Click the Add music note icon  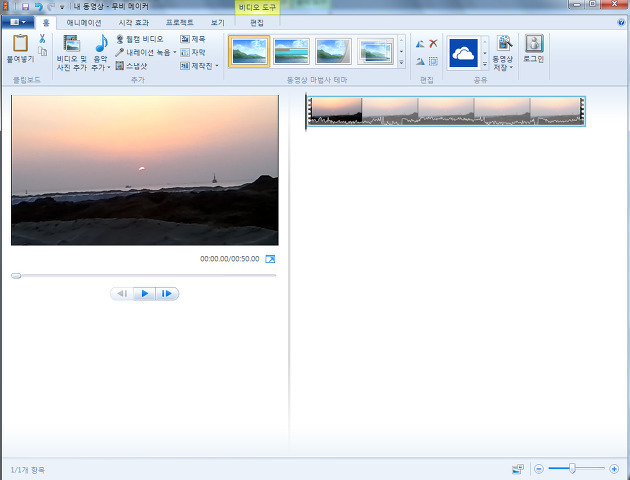pos(101,43)
